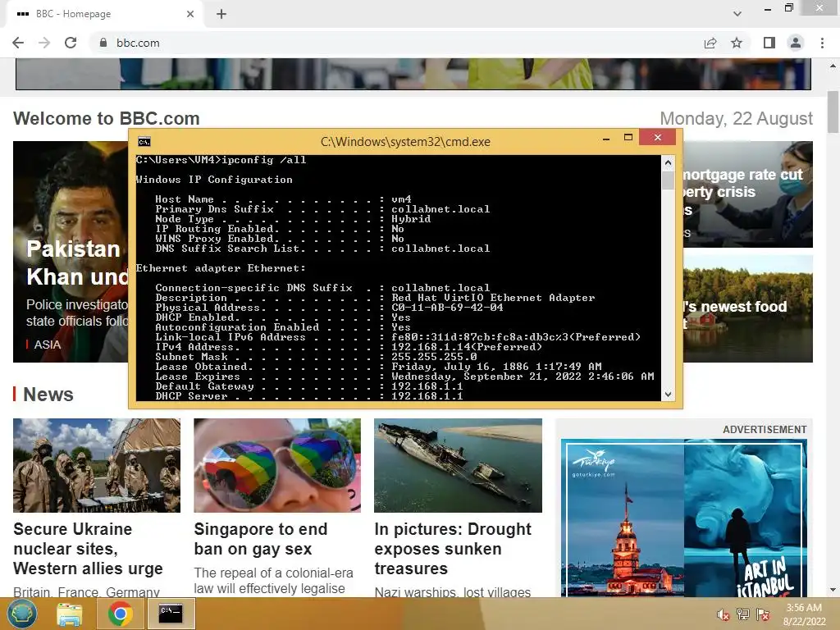The width and height of the screenshot is (840, 630).
Task: Click the ASIA section tag
Action: tap(47, 345)
